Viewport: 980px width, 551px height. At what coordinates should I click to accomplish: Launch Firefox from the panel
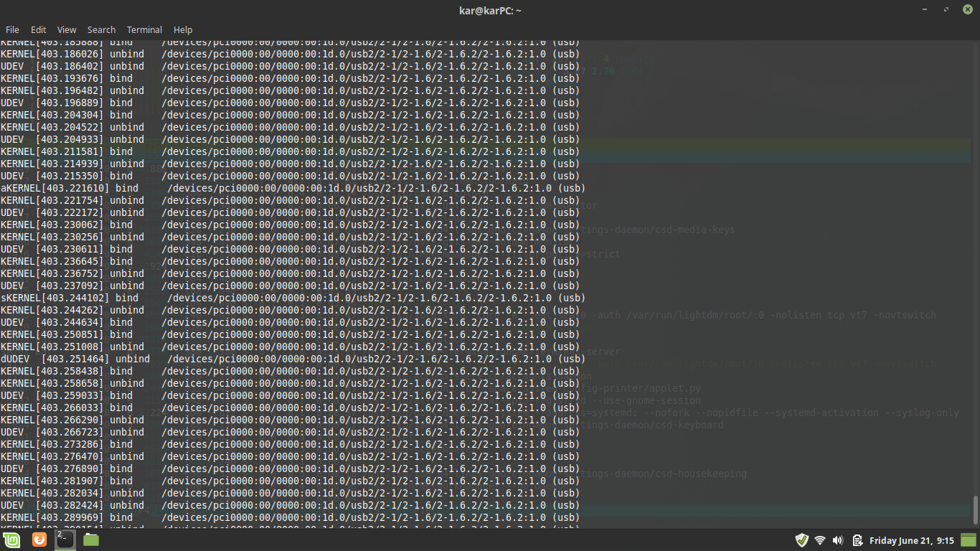[x=39, y=540]
